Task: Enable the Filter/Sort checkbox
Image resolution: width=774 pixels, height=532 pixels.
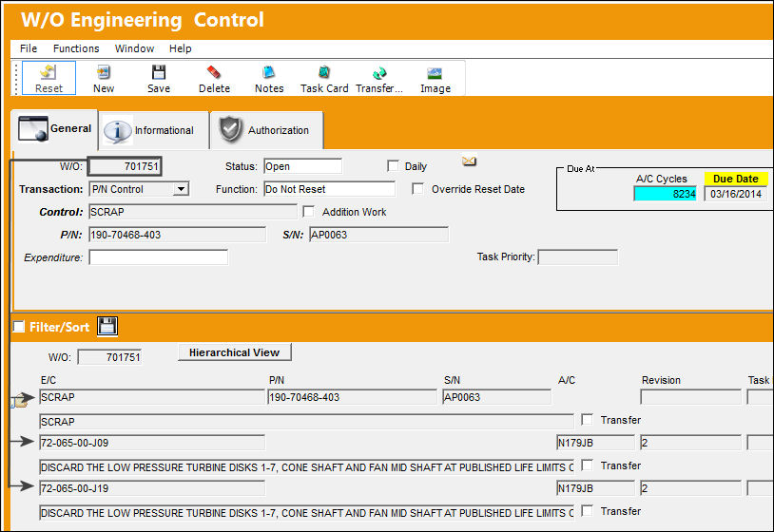Action: pos(19,327)
